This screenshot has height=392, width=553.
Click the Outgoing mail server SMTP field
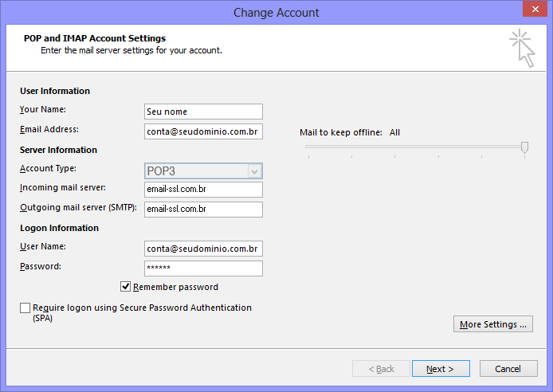tap(203, 209)
